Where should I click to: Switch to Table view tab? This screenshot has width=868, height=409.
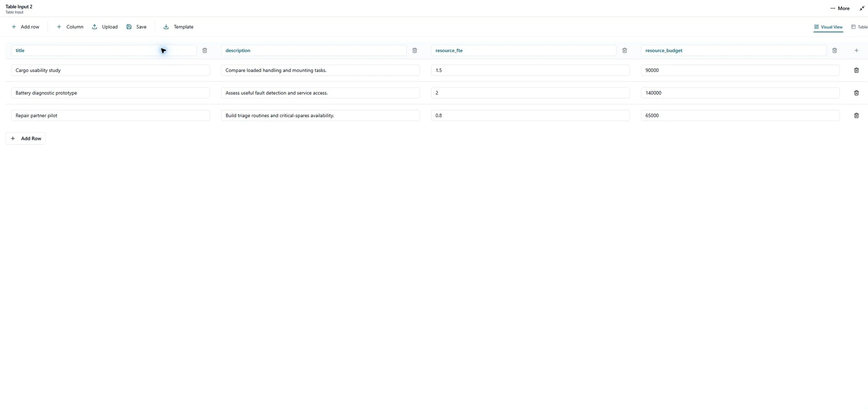(x=859, y=27)
